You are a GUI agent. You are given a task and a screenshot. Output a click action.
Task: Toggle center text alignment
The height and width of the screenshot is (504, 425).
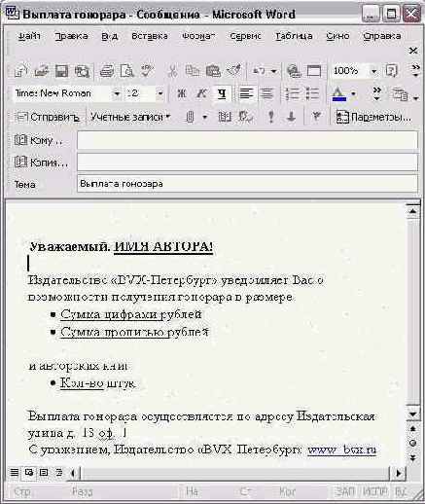(x=266, y=94)
